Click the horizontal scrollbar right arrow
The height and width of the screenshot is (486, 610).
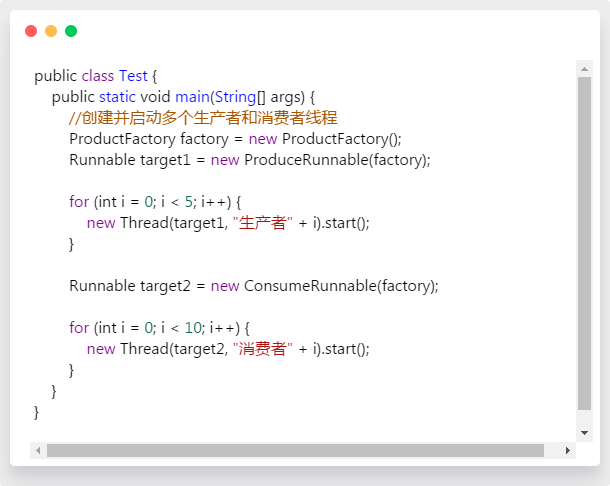[568, 450]
